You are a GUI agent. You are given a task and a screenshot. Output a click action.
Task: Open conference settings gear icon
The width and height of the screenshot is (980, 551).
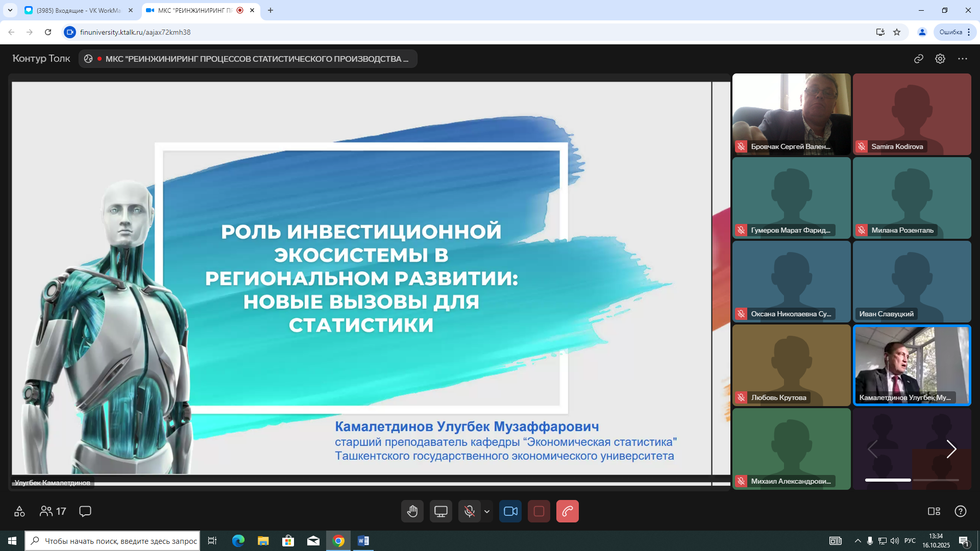point(940,59)
